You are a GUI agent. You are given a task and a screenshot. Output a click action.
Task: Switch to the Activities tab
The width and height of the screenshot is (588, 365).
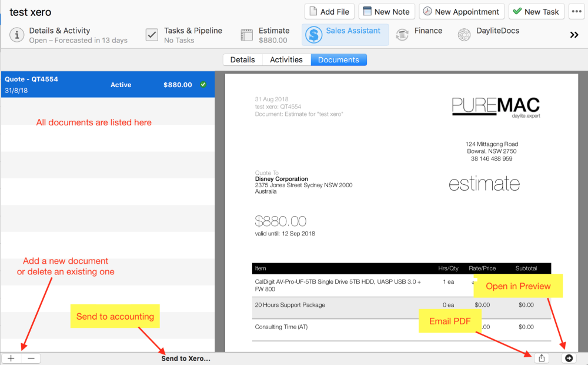point(286,59)
